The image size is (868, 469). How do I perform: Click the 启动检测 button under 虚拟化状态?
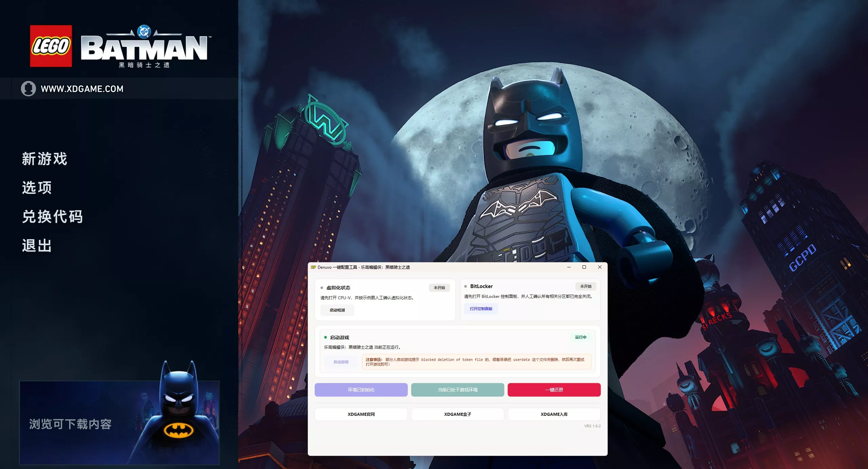337,310
